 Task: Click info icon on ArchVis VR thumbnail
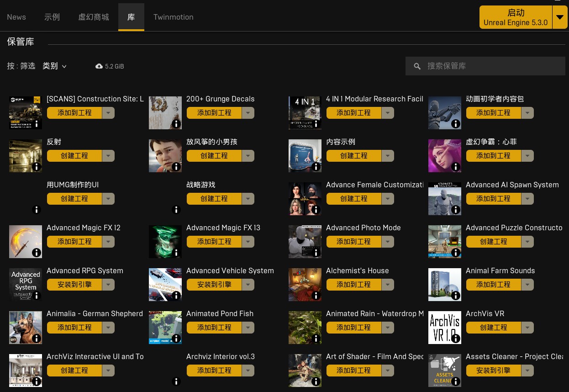coord(456,339)
